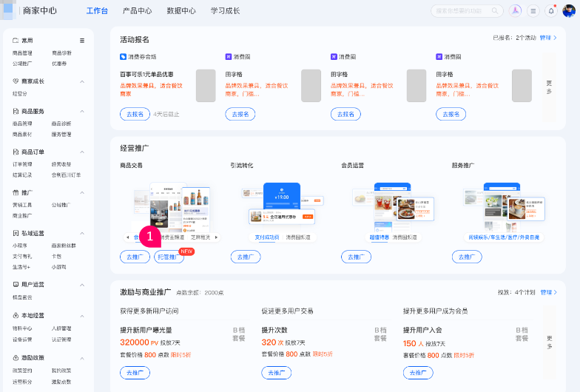The image size is (580, 392).
Task: Focus the header search field
Action: [467, 10]
